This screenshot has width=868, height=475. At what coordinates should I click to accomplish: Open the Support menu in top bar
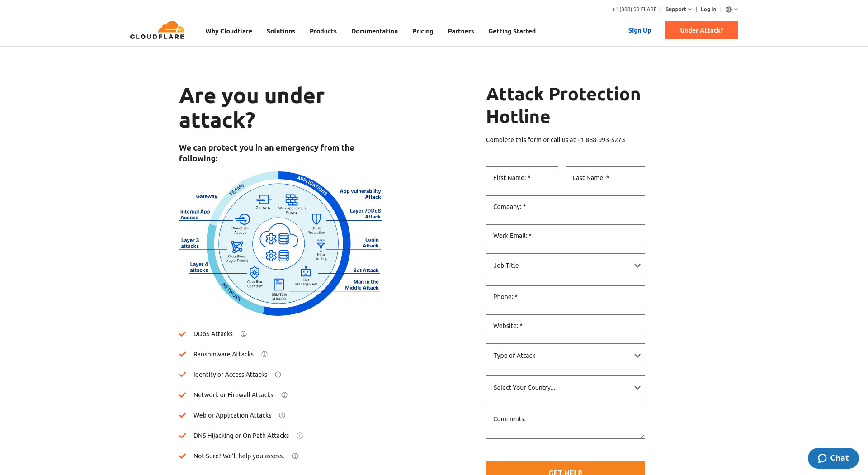click(678, 9)
